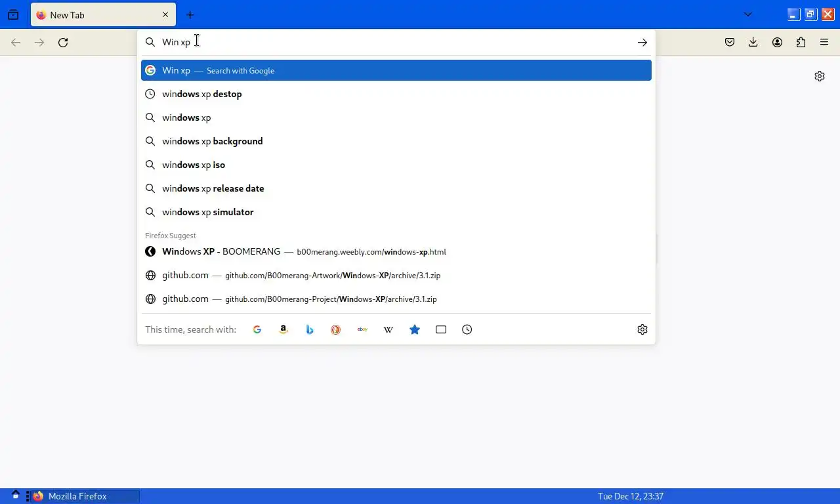Search Bookmarks with star icon
This screenshot has height=504, width=840.
415,329
